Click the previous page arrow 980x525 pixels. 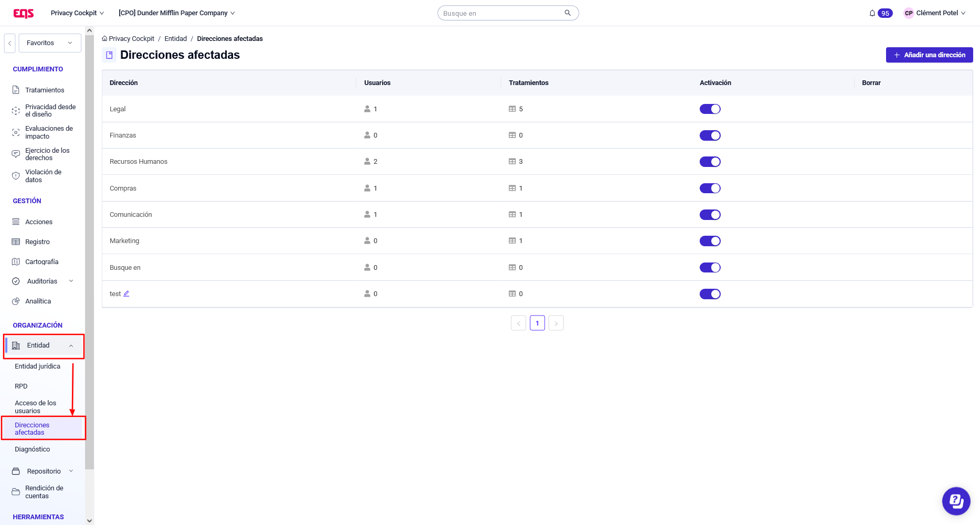[518, 323]
